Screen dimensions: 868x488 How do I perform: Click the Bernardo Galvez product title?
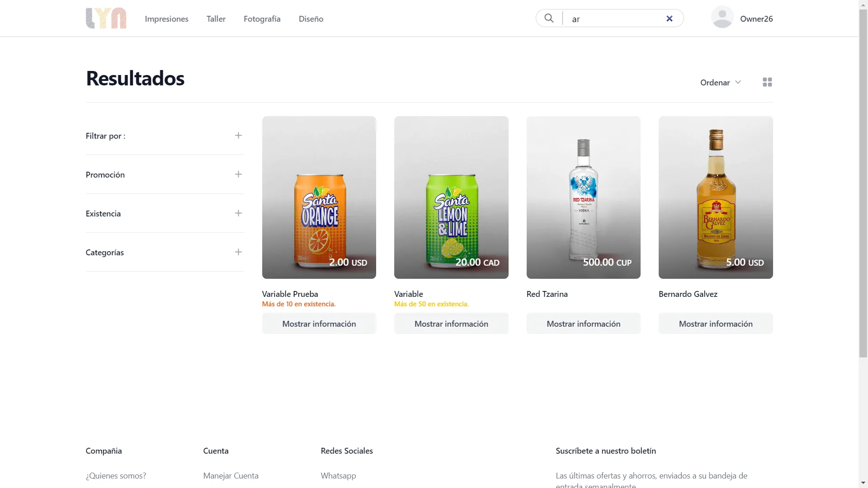point(688,294)
